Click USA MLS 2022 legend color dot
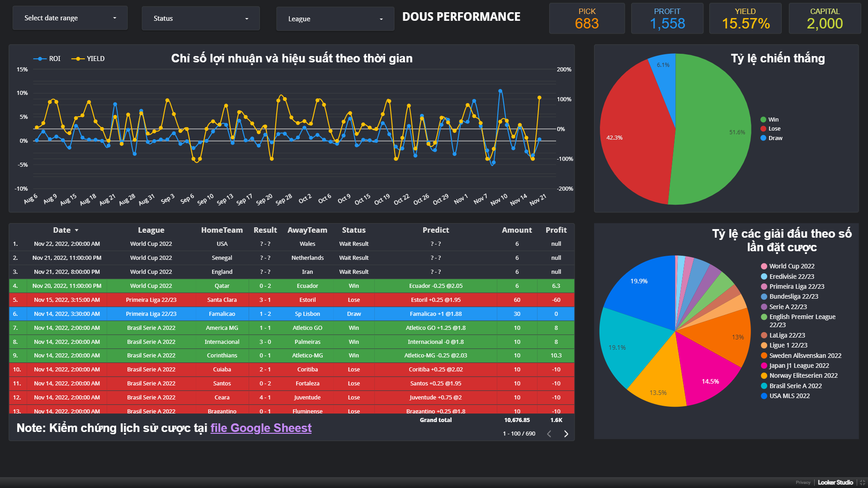Screen dimensions: 868x488 point(764,396)
